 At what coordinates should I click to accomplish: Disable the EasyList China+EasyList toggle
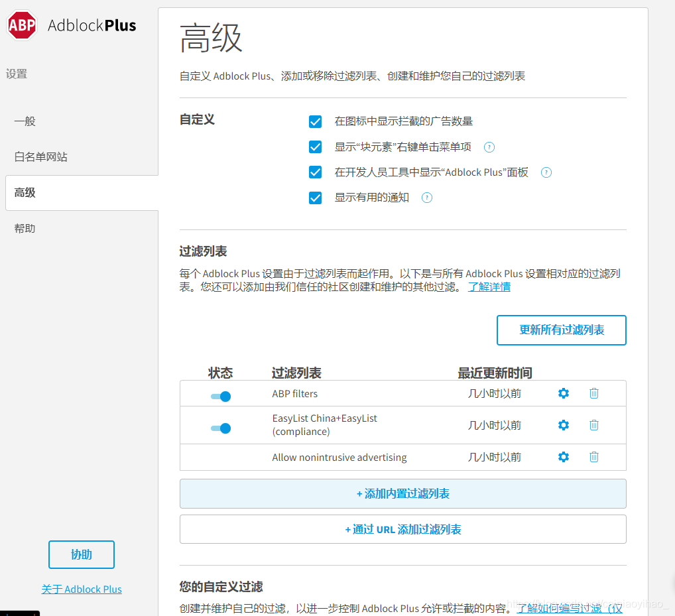[x=221, y=428]
